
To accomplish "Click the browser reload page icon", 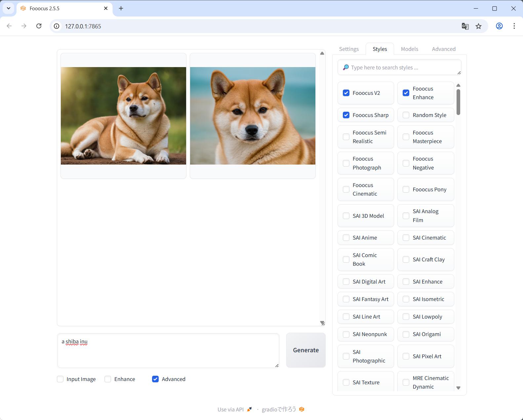I will coord(39,26).
